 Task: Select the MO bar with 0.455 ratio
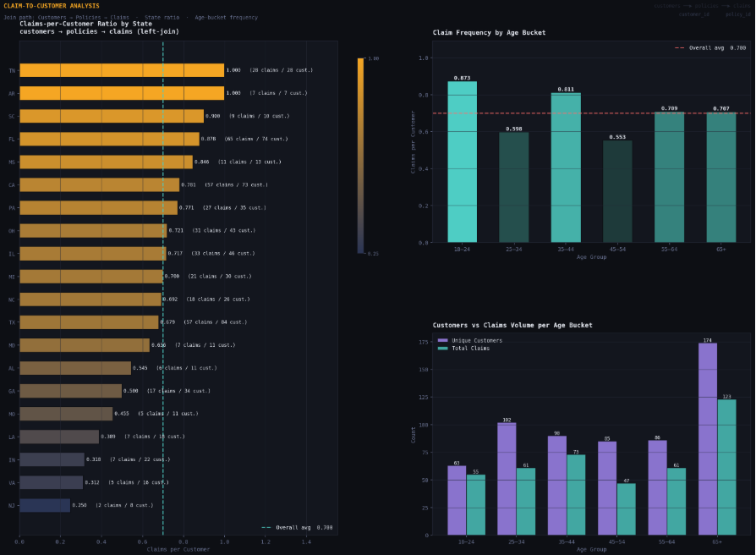pos(66,414)
